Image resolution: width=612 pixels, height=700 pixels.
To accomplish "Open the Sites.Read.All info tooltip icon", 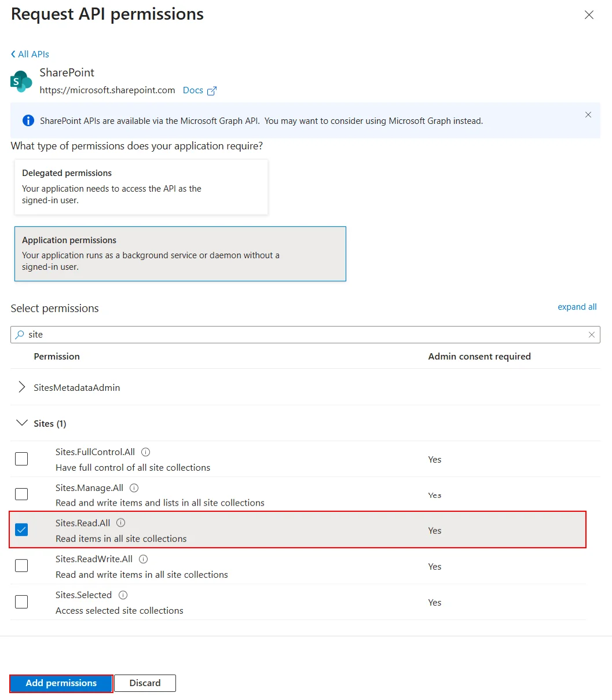I will (120, 522).
